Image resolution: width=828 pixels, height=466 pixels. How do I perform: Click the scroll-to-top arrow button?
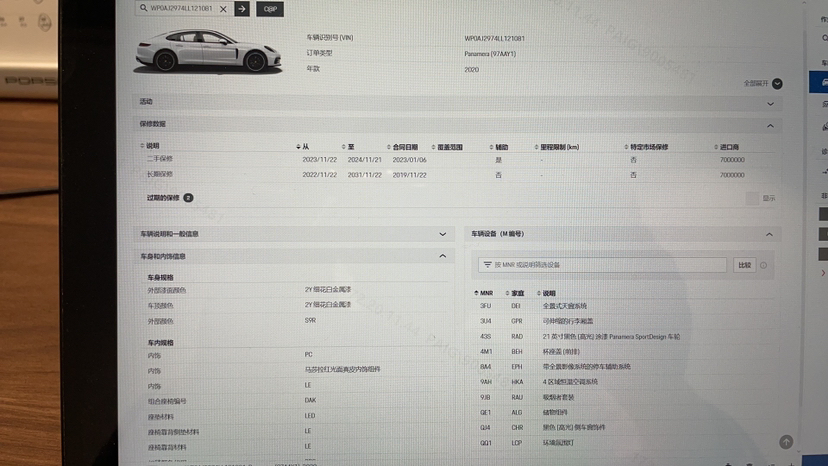[x=786, y=442]
